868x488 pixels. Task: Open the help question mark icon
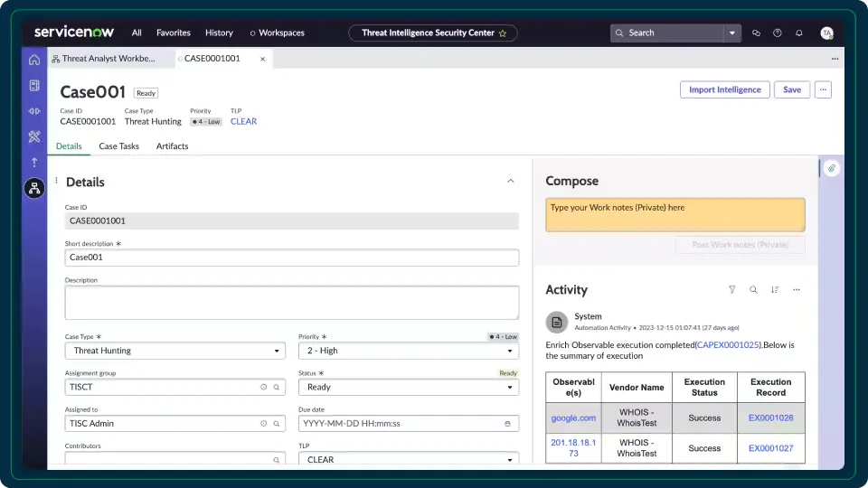coord(778,33)
